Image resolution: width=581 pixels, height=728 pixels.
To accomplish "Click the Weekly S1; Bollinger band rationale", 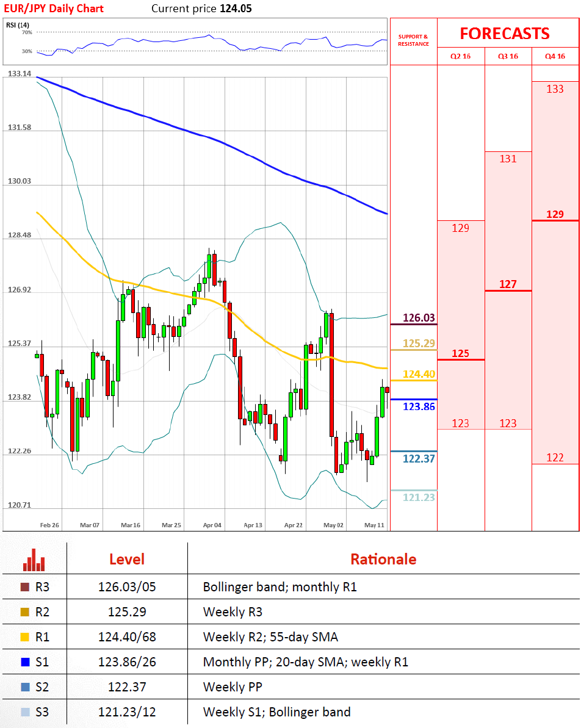I will pos(277,712).
